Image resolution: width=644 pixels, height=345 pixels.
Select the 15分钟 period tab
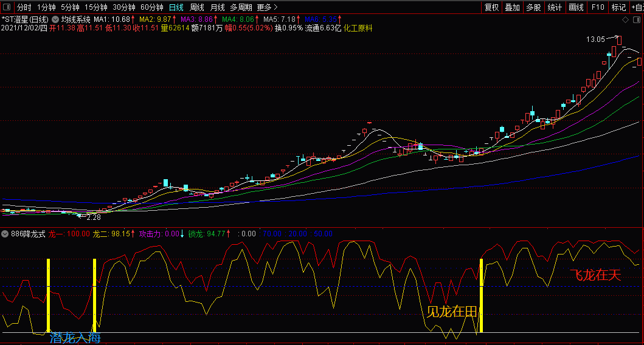95,7
